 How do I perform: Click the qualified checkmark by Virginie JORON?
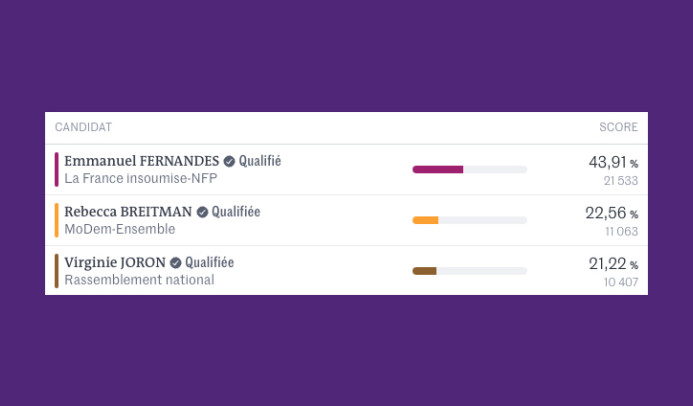coord(176,263)
